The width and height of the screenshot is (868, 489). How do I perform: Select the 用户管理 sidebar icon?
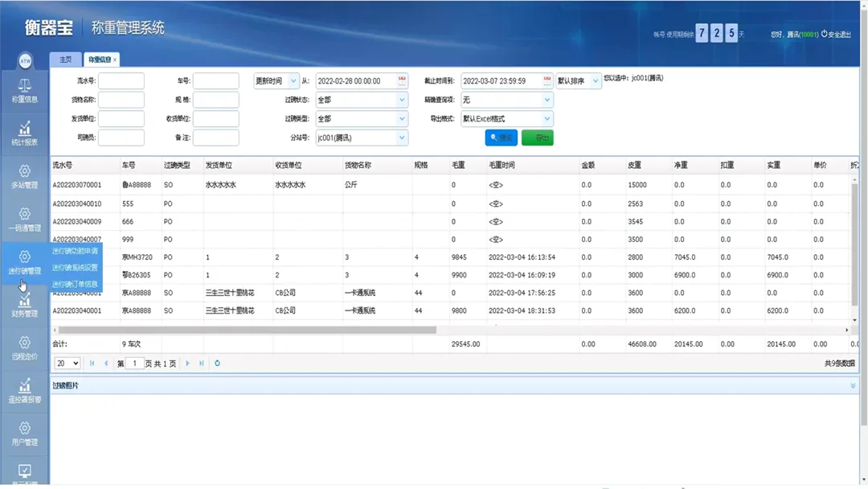(x=24, y=434)
